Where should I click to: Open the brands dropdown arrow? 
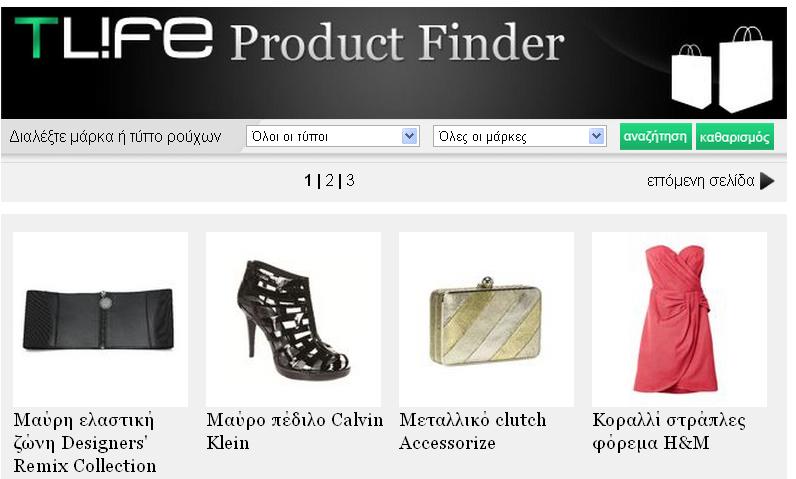pyautogui.click(x=596, y=136)
